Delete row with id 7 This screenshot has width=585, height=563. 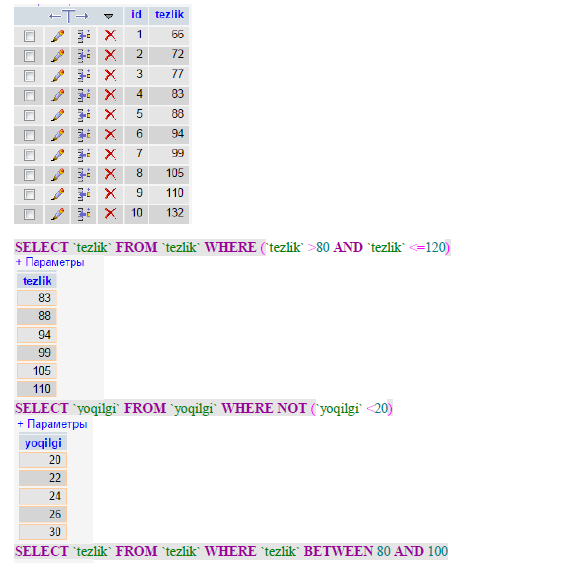(x=110, y=154)
